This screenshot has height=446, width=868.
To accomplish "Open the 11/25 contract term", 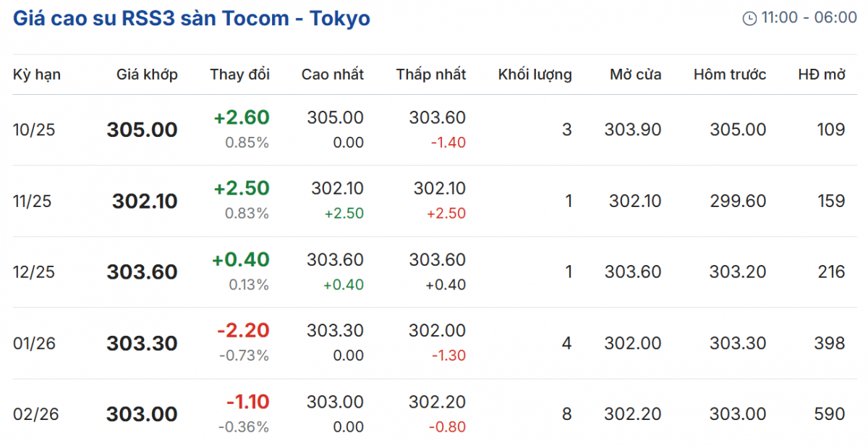I will point(33,201).
